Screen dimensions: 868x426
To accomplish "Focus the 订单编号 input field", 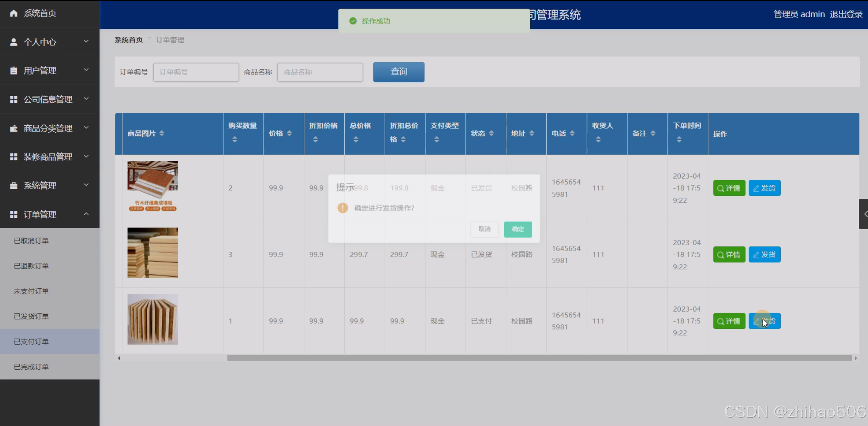I will click(196, 72).
